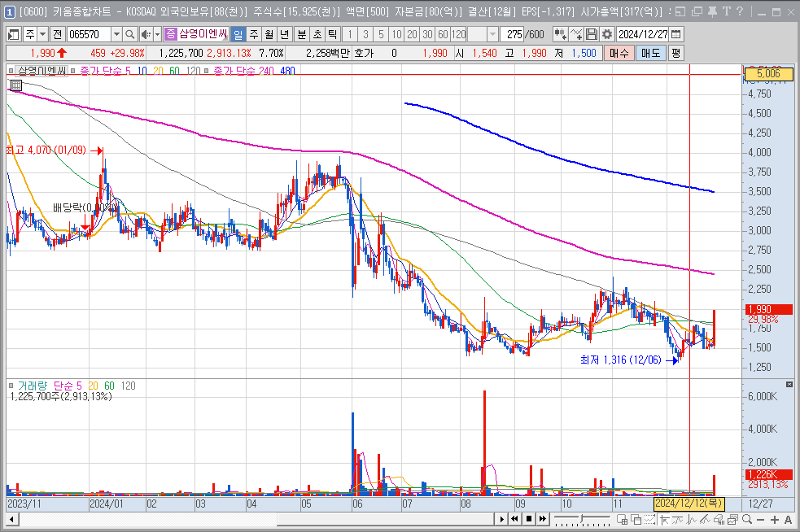Viewport: 800px width, 532px height.
Task: Click the T font size icon in title bar
Action: [x=727, y=11]
